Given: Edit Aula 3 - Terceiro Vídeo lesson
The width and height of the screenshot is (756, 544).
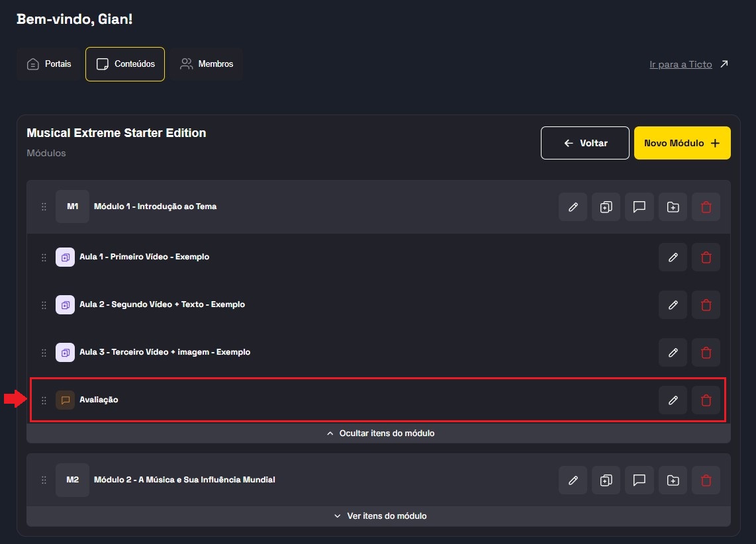Looking at the screenshot, I should click(673, 353).
